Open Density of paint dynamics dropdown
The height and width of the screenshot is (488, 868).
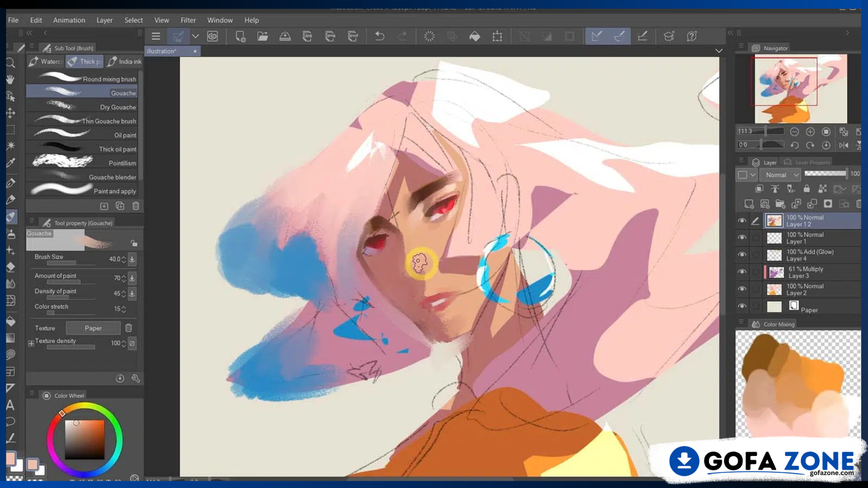point(132,294)
